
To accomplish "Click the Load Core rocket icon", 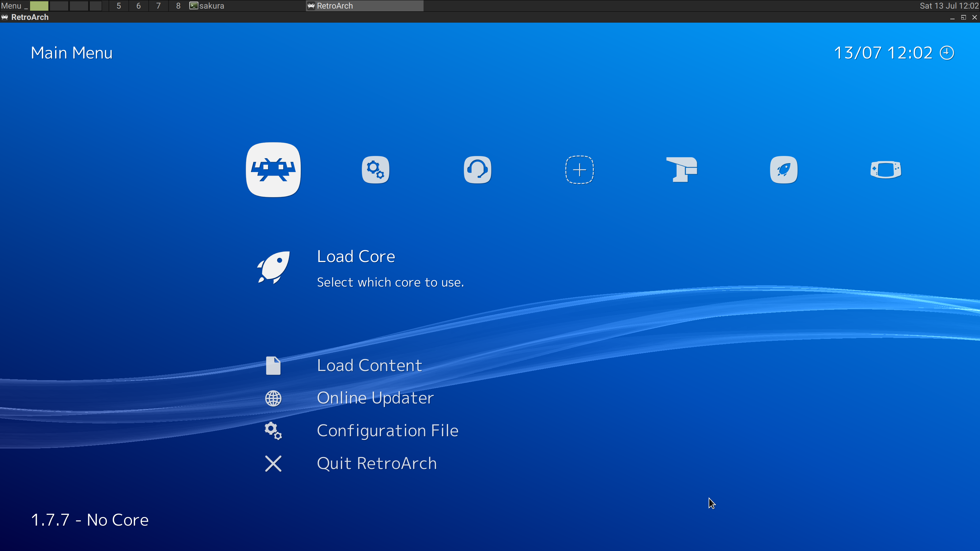I will click(x=273, y=267).
